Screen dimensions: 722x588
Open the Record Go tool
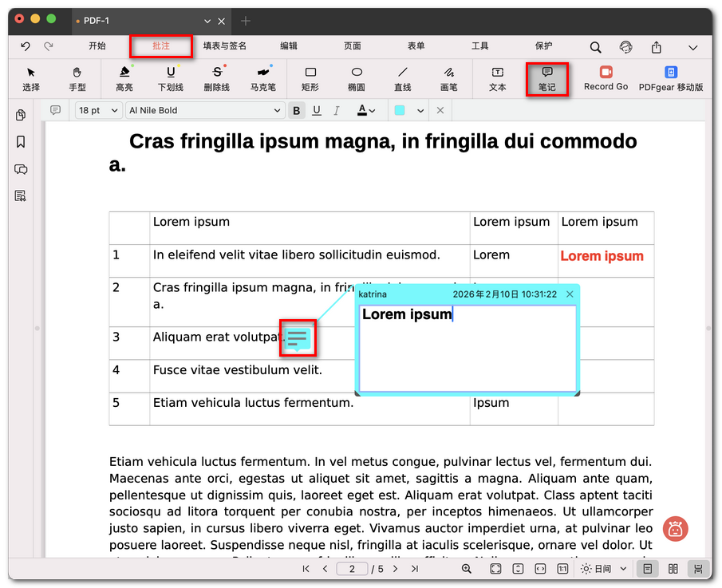pyautogui.click(x=606, y=78)
